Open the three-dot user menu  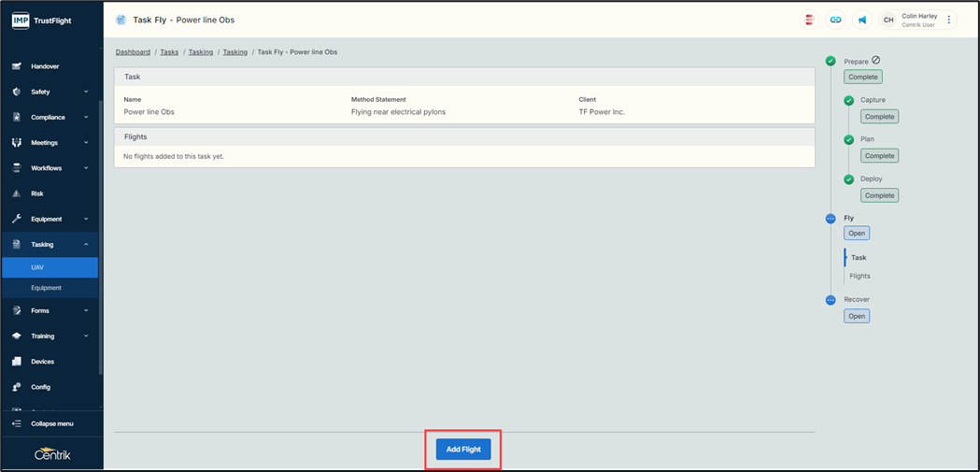tap(949, 20)
